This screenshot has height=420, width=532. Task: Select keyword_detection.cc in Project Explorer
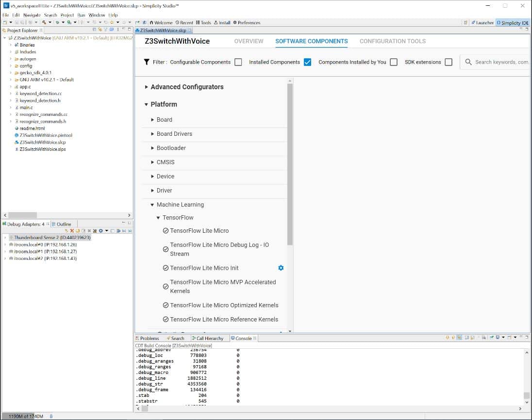40,94
